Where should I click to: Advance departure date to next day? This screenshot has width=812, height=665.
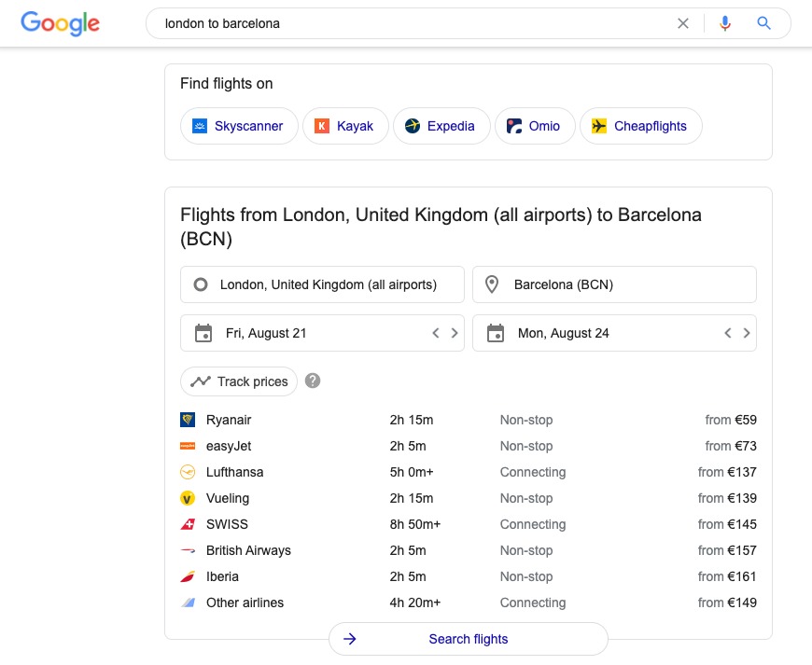point(455,333)
